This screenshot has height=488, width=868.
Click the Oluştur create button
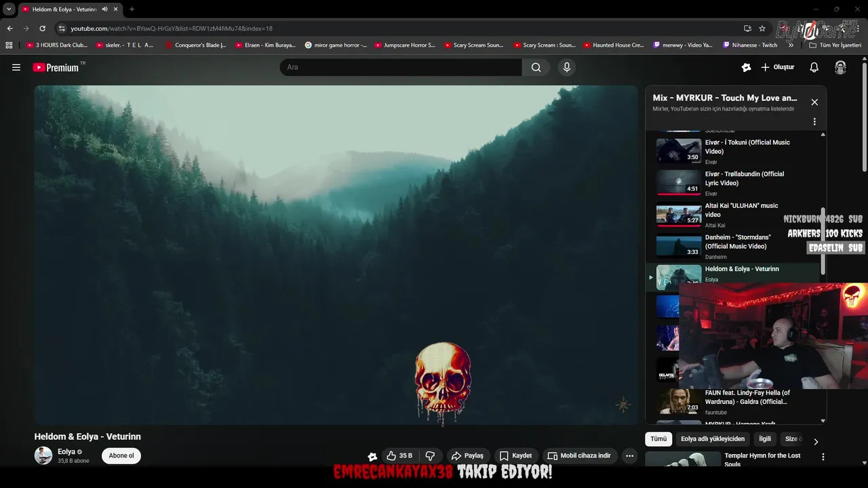pyautogui.click(x=777, y=67)
